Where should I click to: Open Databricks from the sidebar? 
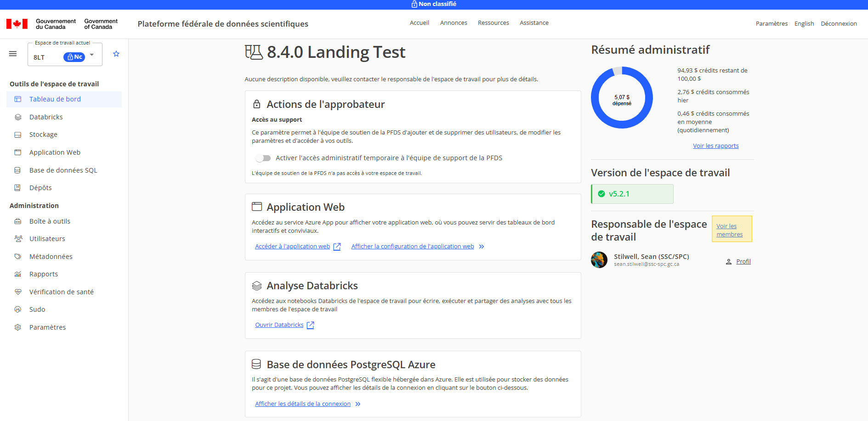46,117
